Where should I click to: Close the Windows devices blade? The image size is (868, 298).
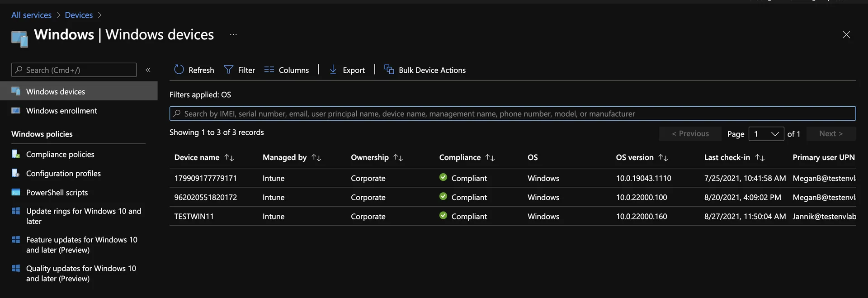pyautogui.click(x=846, y=35)
